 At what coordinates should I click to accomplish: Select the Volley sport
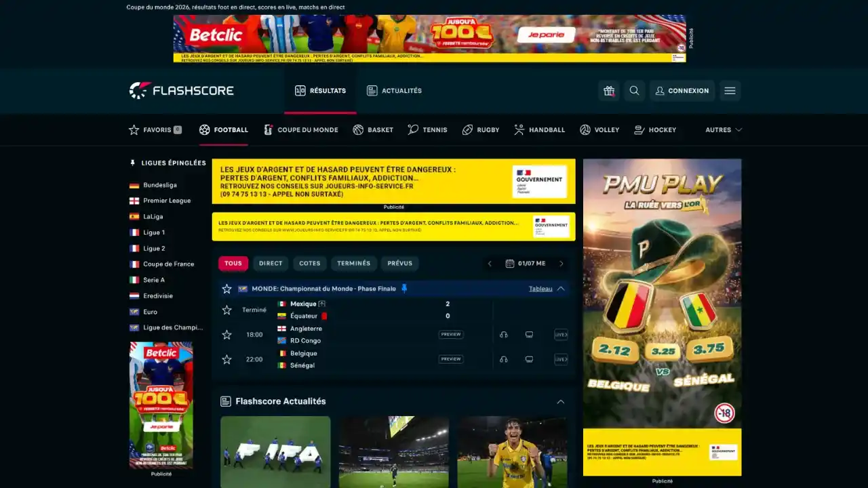[599, 129]
